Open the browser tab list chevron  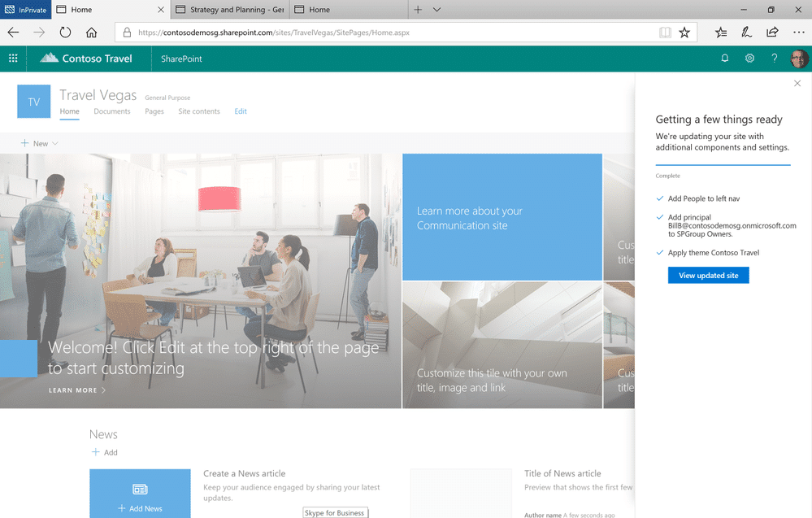(437, 11)
